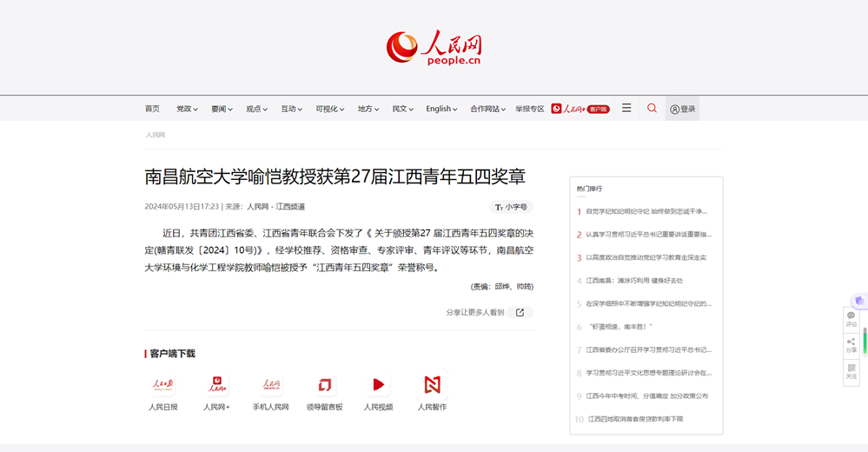Screen dimensions: 868x452
Task: Expand the 党政 dropdown menu
Action: click(187, 110)
